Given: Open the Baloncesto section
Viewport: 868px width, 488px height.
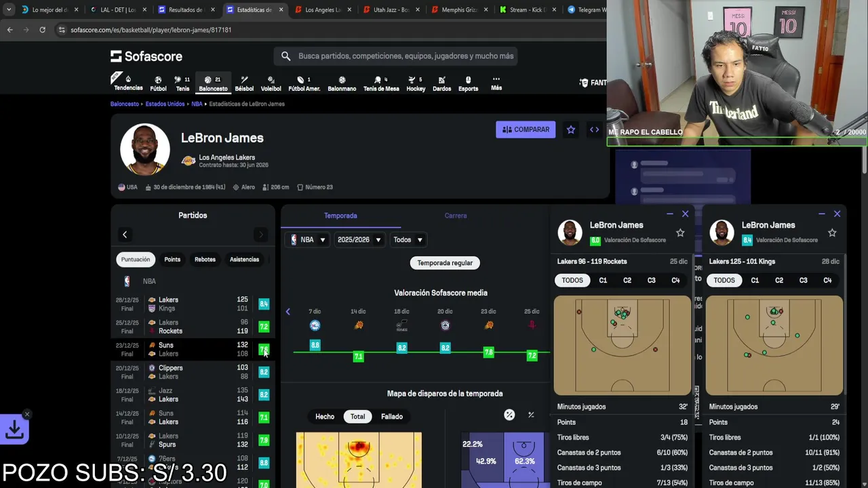Looking at the screenshot, I should [213, 83].
